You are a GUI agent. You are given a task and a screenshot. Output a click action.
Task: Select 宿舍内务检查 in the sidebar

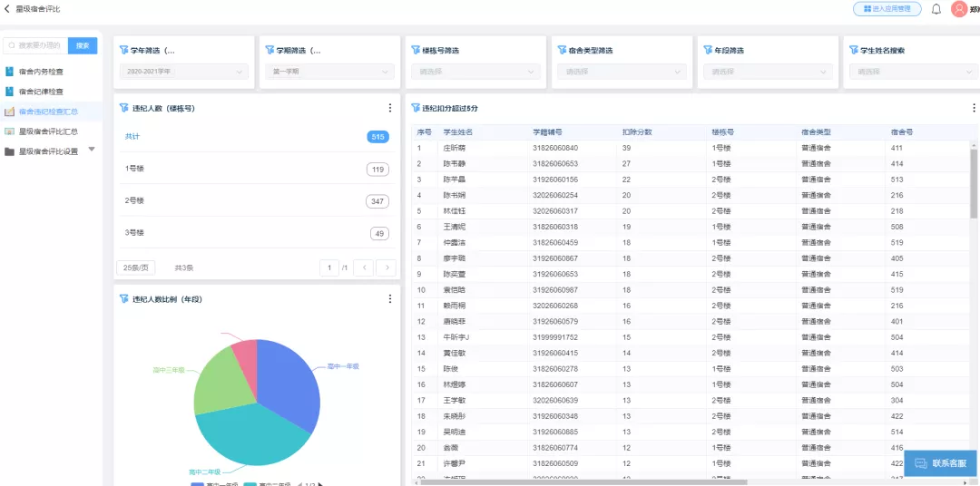click(x=41, y=71)
